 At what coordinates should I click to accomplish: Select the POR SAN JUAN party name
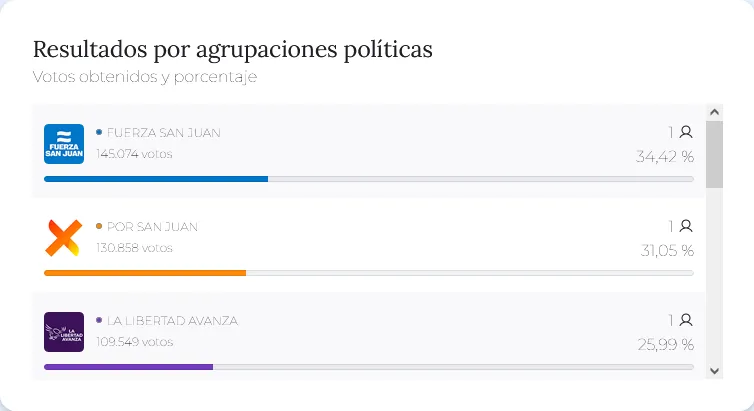pos(152,226)
